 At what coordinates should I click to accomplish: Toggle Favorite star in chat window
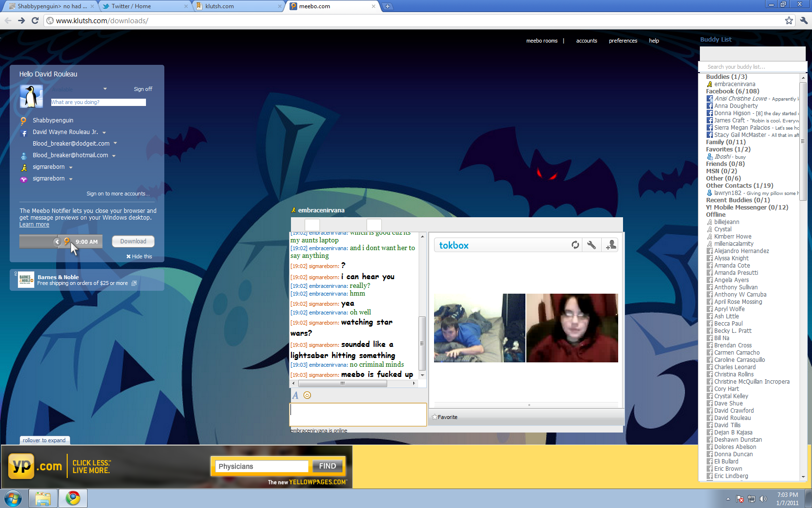pos(445,417)
